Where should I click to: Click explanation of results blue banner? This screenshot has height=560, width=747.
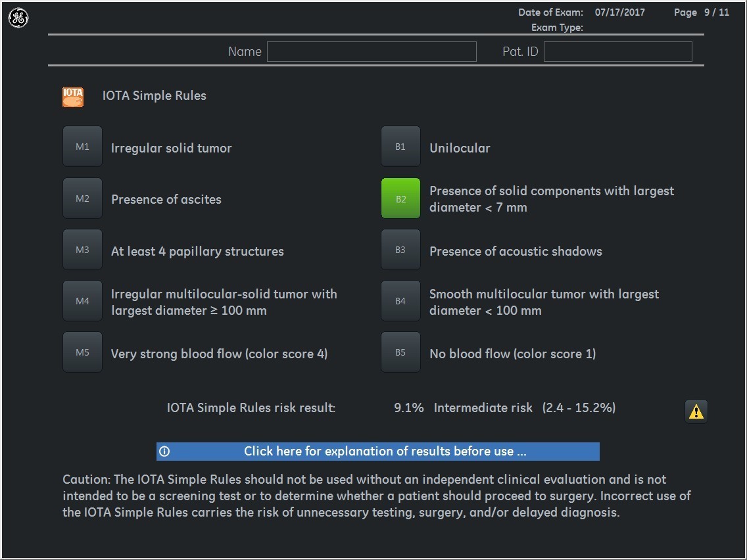pos(378,452)
